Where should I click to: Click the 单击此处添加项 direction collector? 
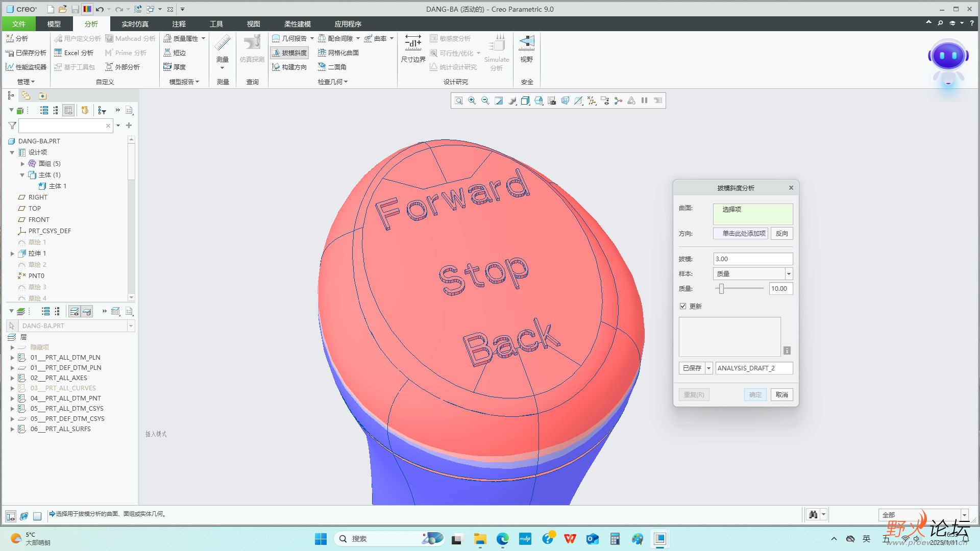(x=741, y=234)
